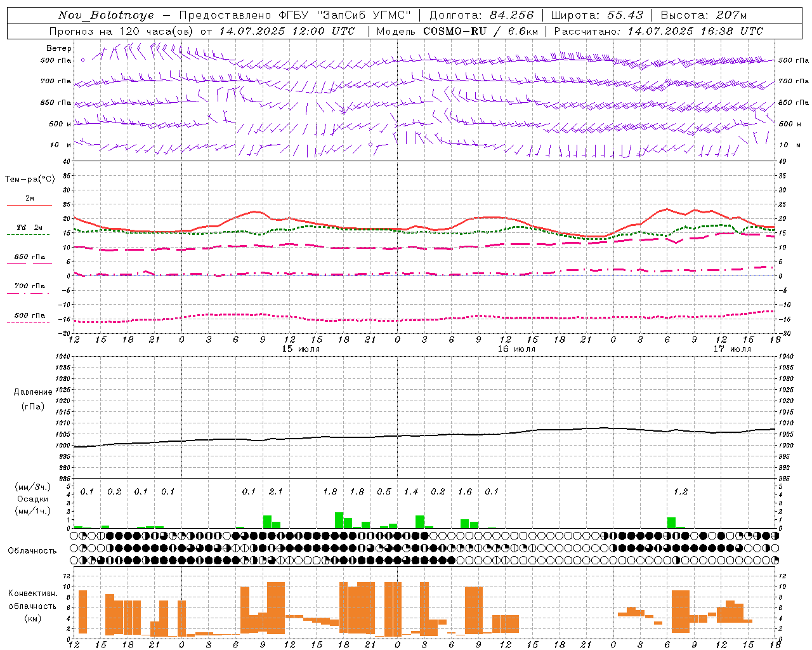Click the precipitation value 0.5
Viewport: 812px width, 650px height.
click(384, 491)
